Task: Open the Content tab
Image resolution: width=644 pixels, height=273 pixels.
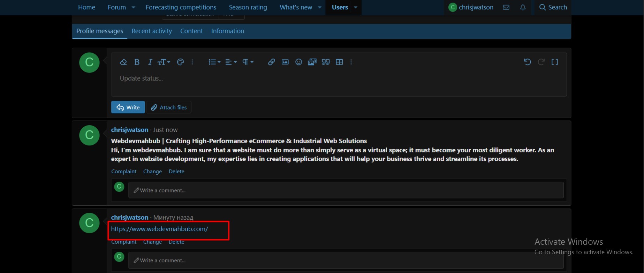Action: tap(191, 31)
